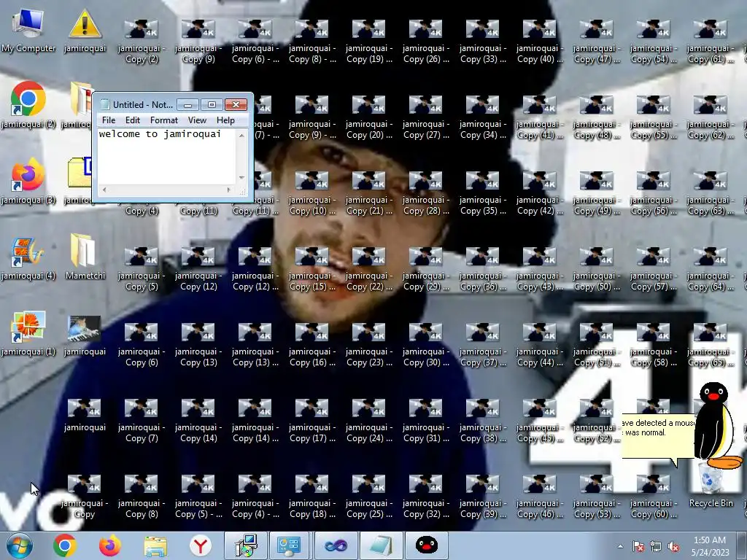This screenshot has width=747, height=560.
Task: Open the My Computer desktop icon
Action: [x=28, y=31]
